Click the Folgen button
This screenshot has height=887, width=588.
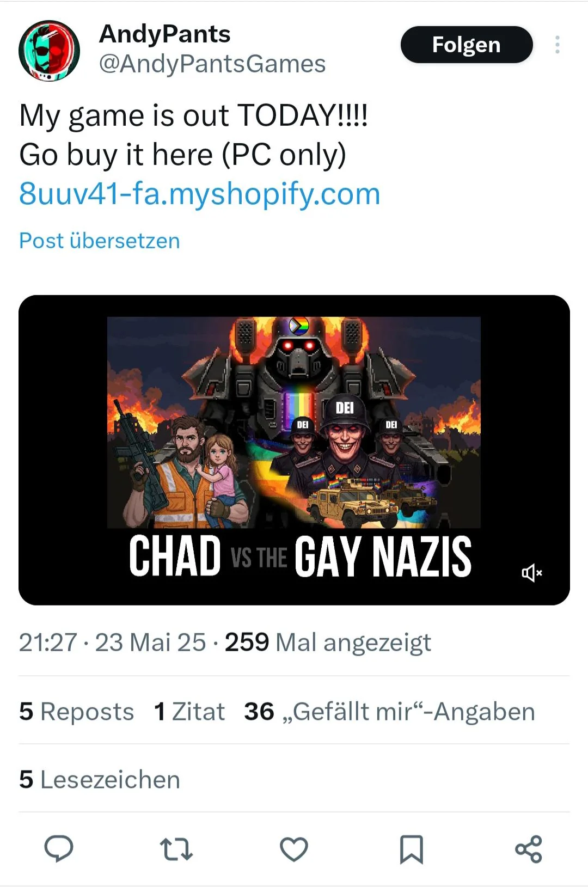click(467, 45)
